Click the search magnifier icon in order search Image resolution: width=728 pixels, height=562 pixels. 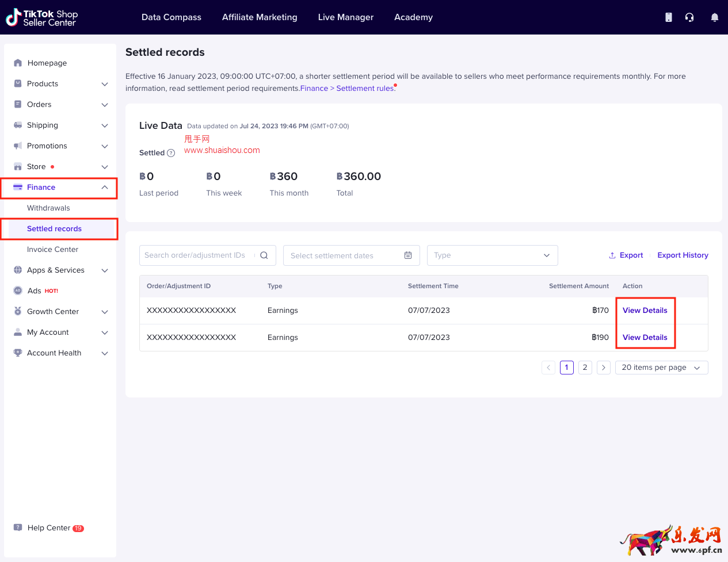coord(264,255)
